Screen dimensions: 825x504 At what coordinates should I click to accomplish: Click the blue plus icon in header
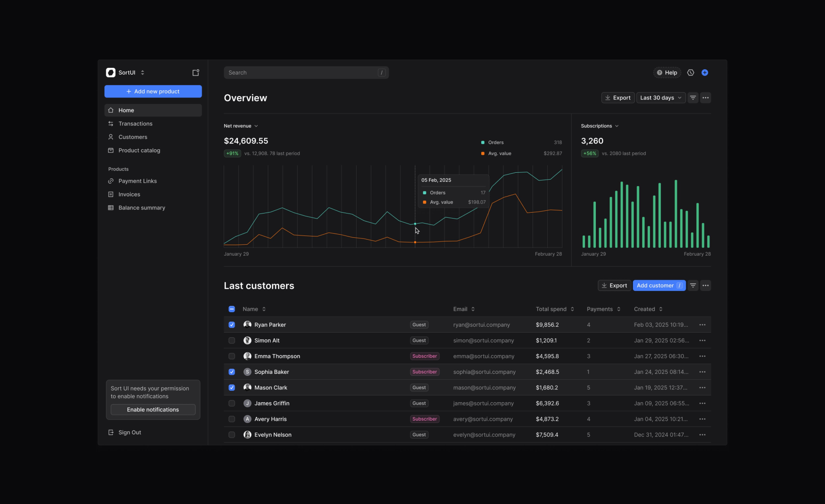[705, 72]
